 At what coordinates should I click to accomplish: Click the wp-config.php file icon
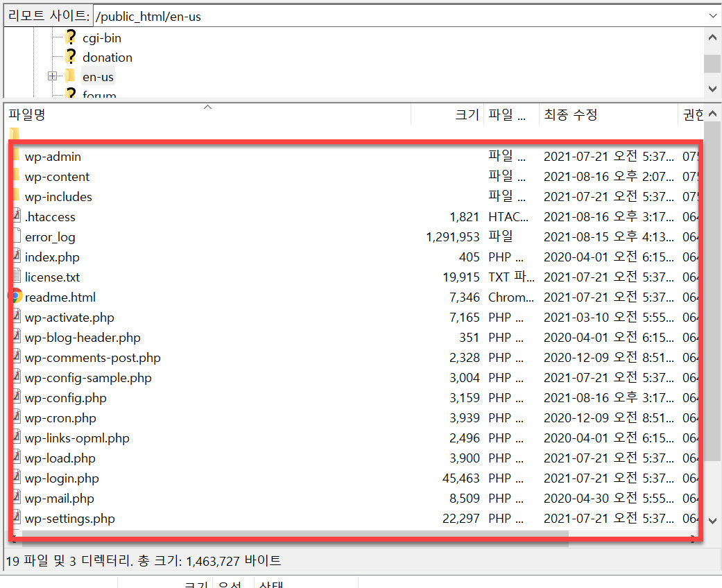point(17,397)
